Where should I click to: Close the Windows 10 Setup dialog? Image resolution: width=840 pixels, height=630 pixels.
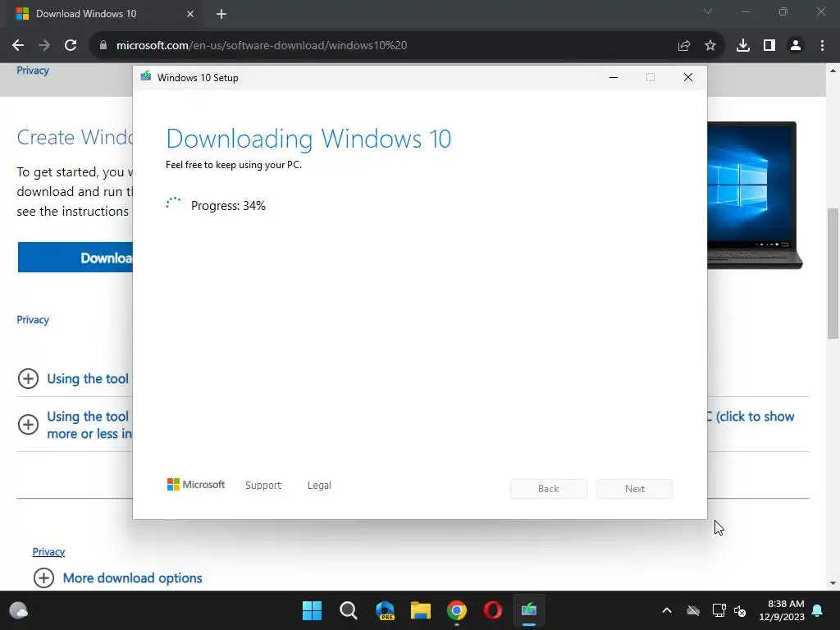click(688, 78)
